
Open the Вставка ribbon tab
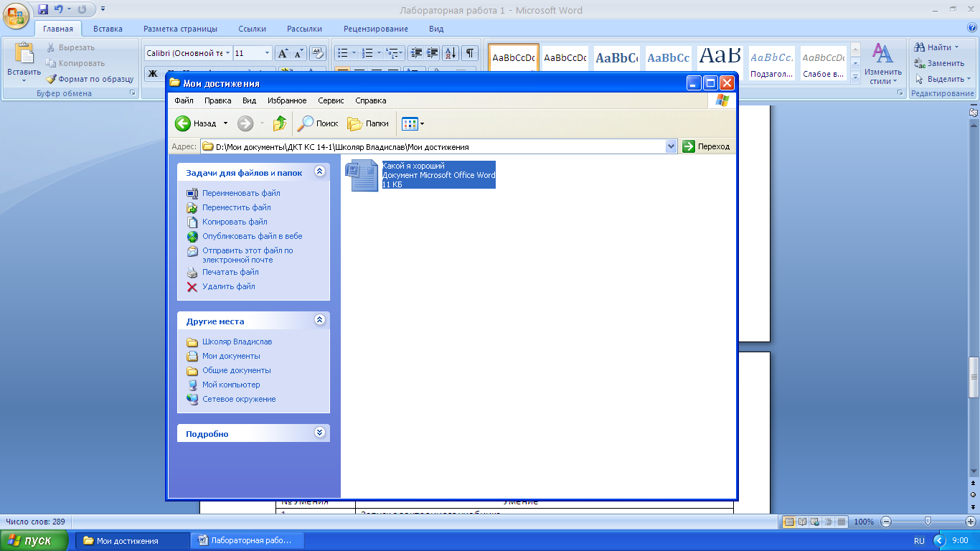[108, 29]
